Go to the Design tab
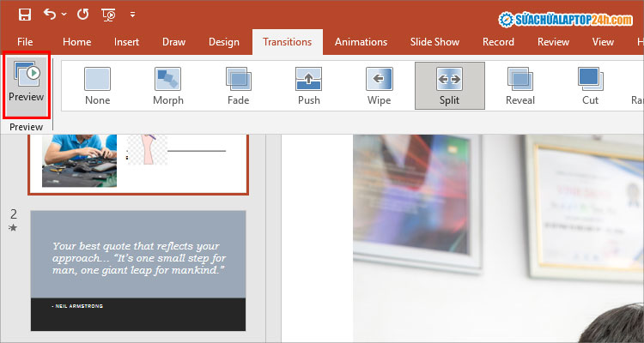Image resolution: width=644 pixels, height=343 pixels. pos(223,41)
